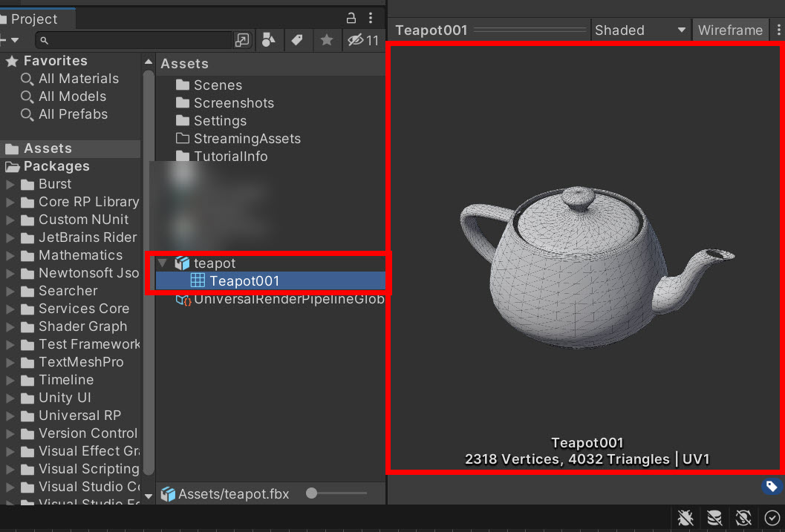This screenshot has height=532, width=785.
Task: Toggle the Wireframe preview button
Action: click(730, 30)
